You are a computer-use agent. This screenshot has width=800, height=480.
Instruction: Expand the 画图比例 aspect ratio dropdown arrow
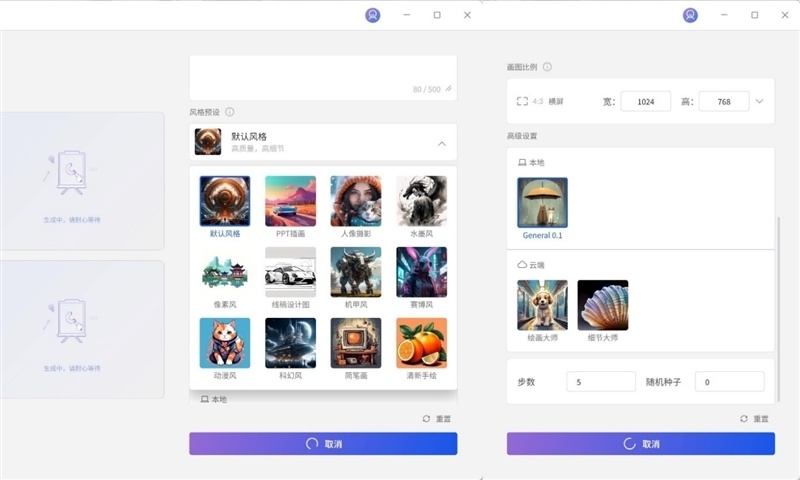(759, 101)
